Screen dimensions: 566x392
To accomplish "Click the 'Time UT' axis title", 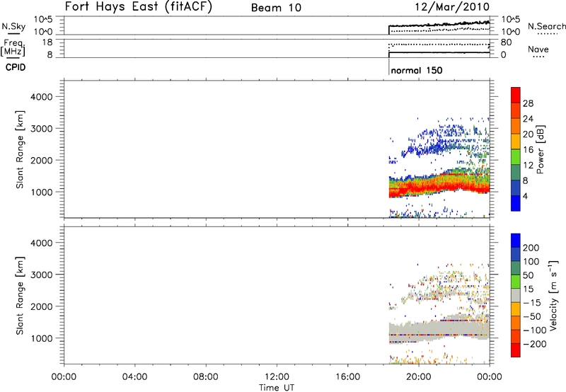I will point(277,388).
